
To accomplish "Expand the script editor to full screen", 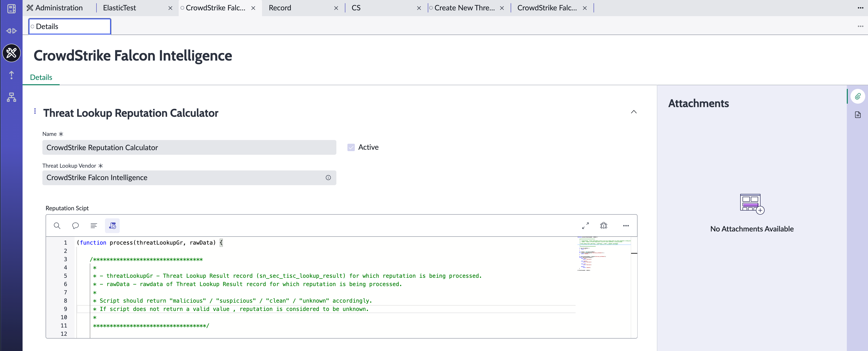I will coord(585,225).
